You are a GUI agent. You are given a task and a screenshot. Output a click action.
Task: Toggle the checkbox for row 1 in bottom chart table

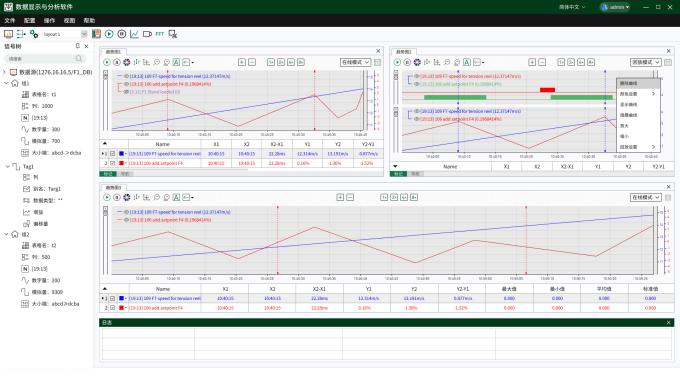[x=113, y=298]
